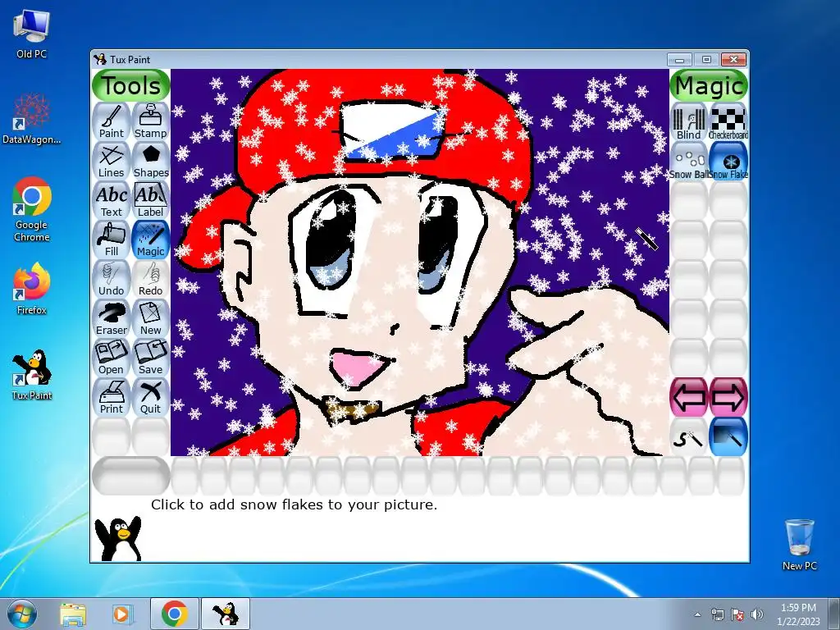Switch to the Eraser tool
This screenshot has width=840, height=630.
[112, 318]
